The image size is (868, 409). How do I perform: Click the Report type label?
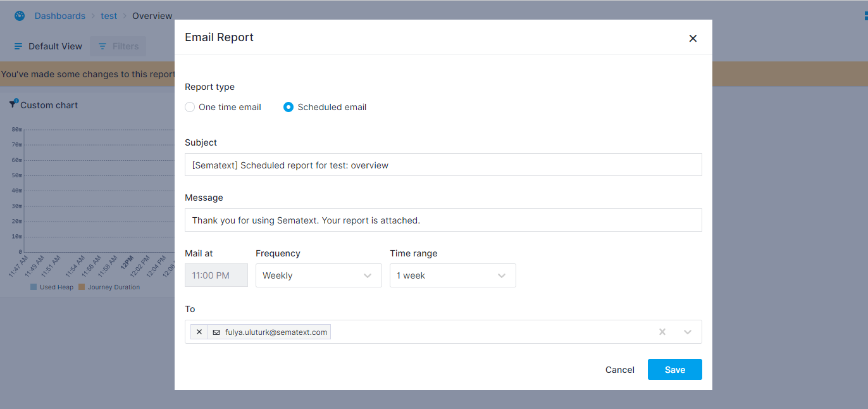[209, 87]
